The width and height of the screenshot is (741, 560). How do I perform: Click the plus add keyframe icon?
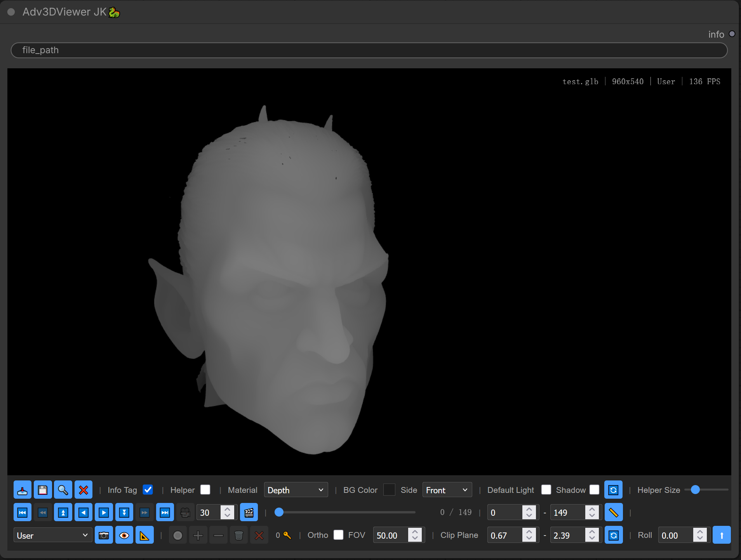click(198, 535)
